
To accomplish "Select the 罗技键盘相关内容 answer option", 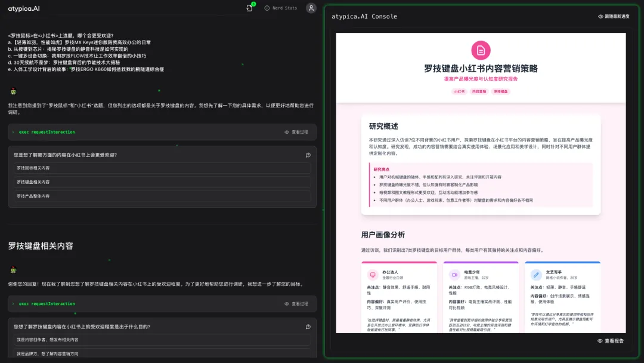I will [162, 182].
